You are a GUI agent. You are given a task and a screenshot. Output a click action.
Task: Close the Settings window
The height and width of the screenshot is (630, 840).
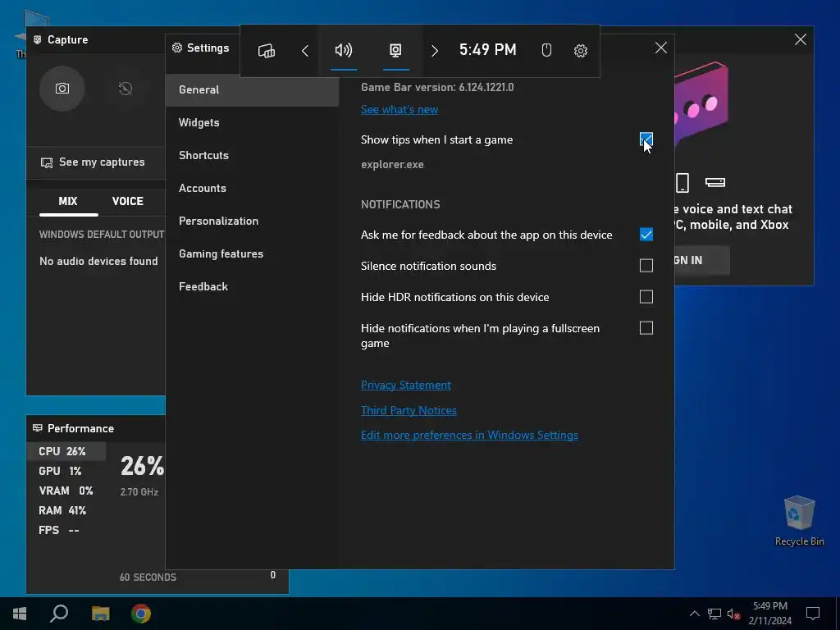661,48
